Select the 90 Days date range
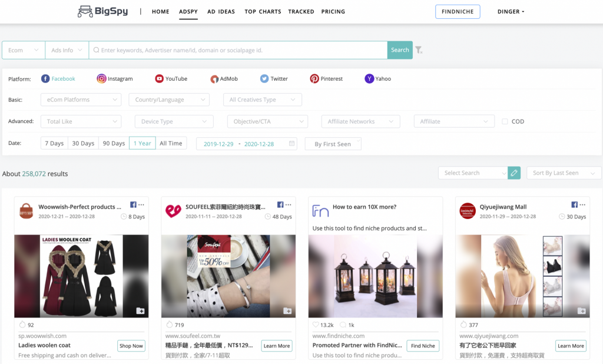This screenshot has height=364, width=603. (114, 143)
